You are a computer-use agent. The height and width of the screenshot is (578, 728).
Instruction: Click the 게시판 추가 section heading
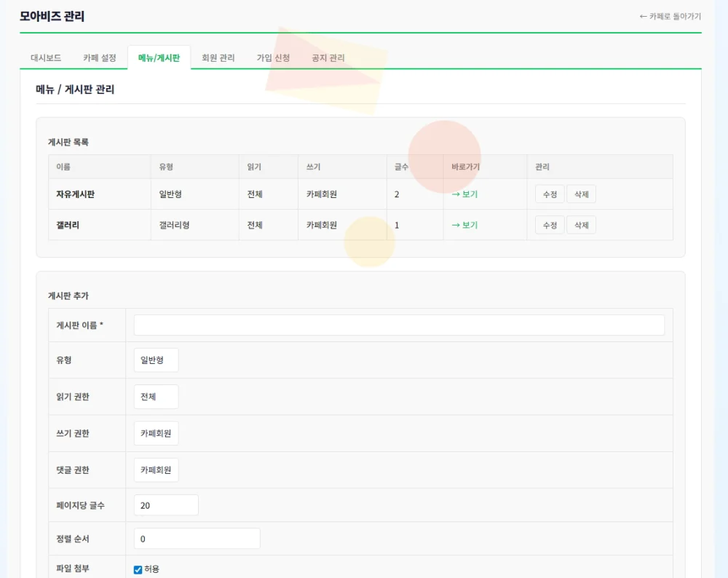(68, 296)
